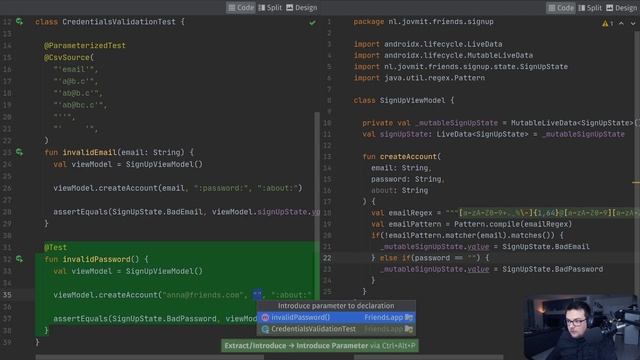Click 'import nl.jovmit.friends.signup.state.SignUpState' line
Image resolution: width=640 pixels, height=360 pixels.
(460, 67)
